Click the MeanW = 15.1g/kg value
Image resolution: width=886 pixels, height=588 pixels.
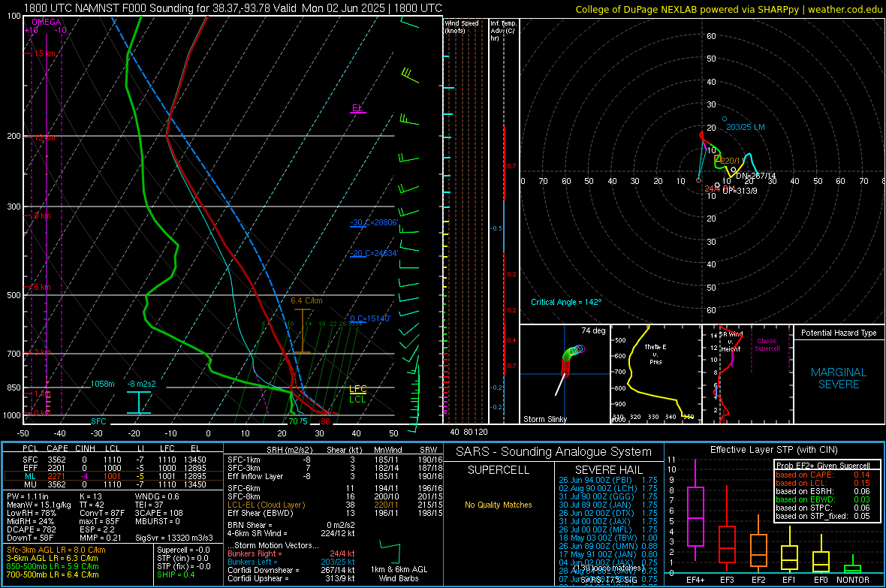[x=39, y=505]
